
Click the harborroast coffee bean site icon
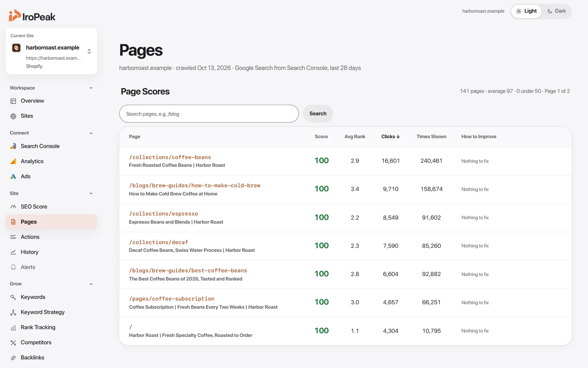click(16, 48)
